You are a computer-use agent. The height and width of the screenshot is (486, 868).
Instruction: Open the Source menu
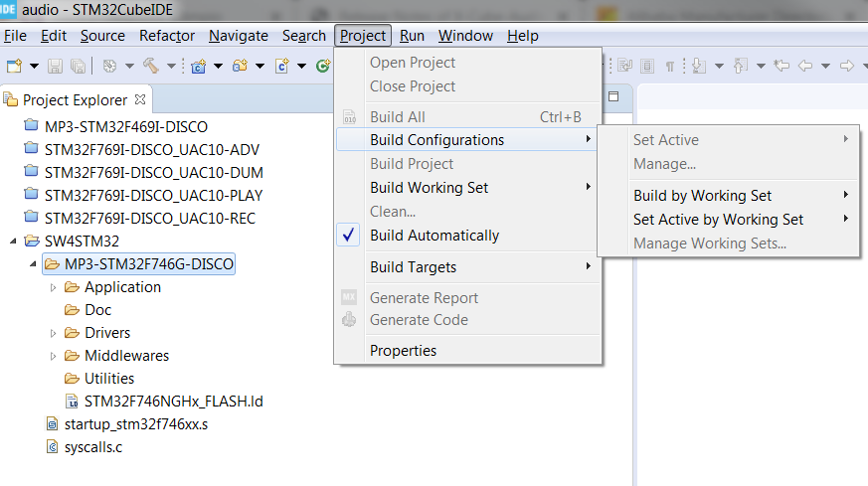[102, 36]
